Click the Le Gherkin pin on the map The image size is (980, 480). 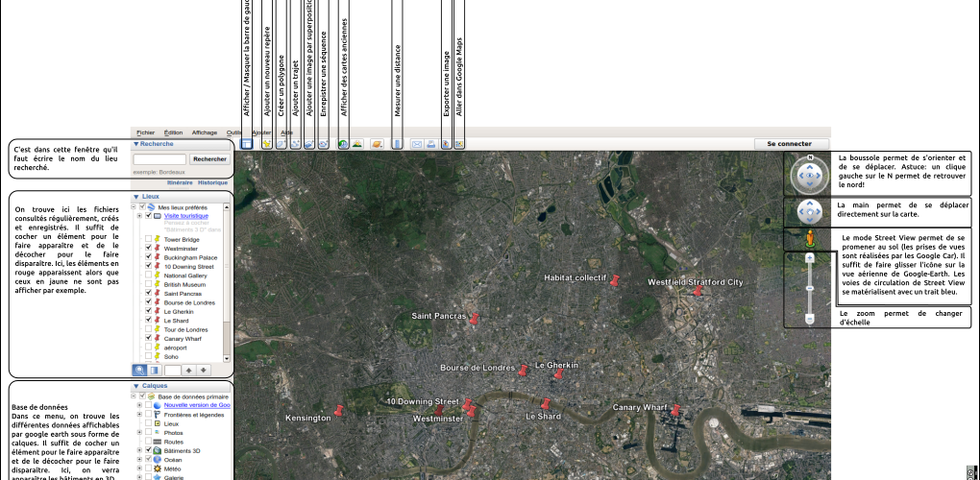559,373
